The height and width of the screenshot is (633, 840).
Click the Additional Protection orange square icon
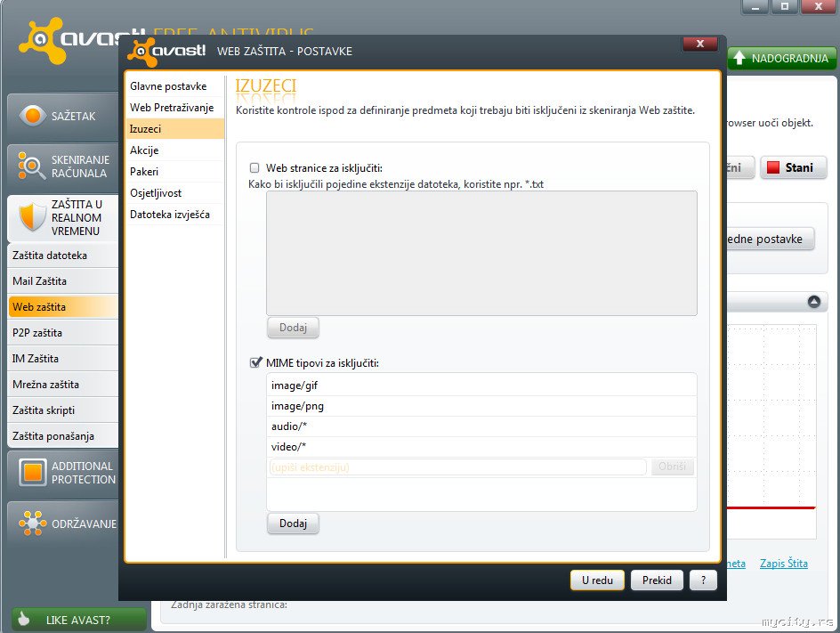[33, 472]
